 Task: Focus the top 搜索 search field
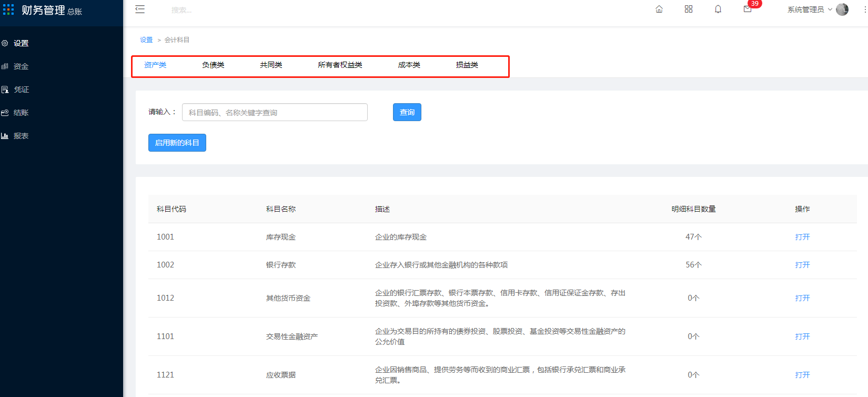pyautogui.click(x=181, y=10)
